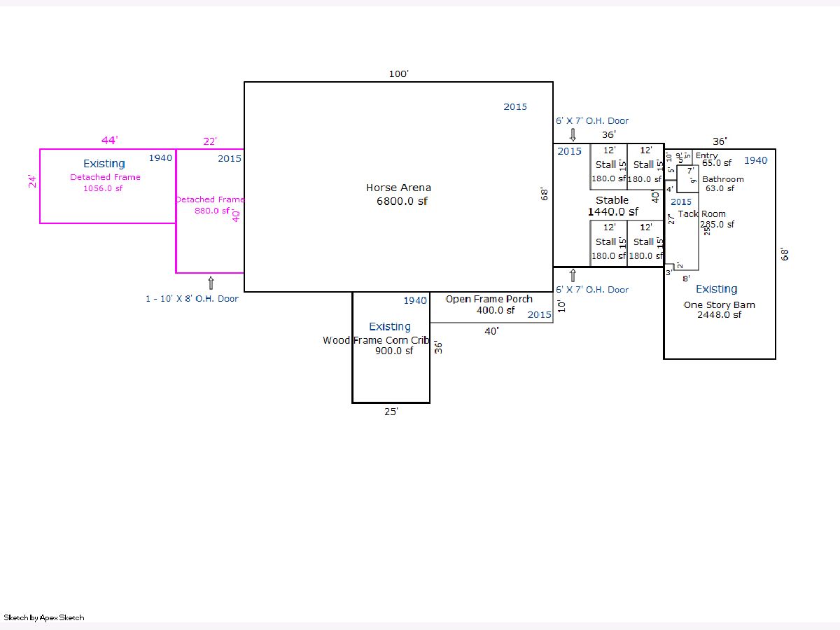The height and width of the screenshot is (630, 840).
Task: Click the up arrow above the lower 6' X 7' O.H. Door label
Action: click(573, 275)
